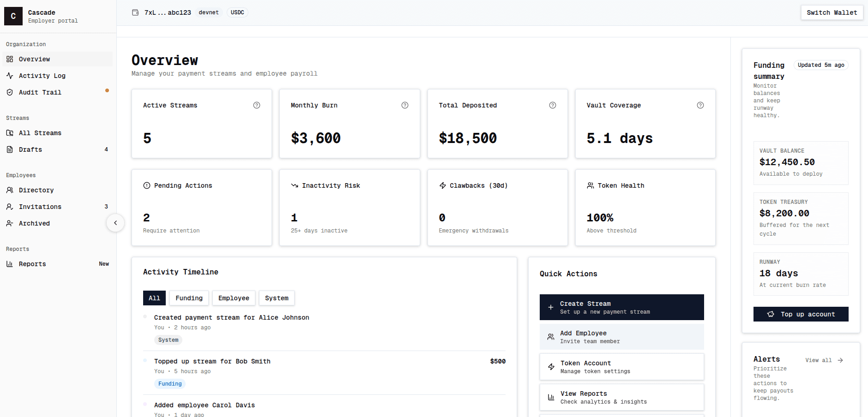Filter the timeline by Funding
This screenshot has width=868, height=417.
(188, 298)
